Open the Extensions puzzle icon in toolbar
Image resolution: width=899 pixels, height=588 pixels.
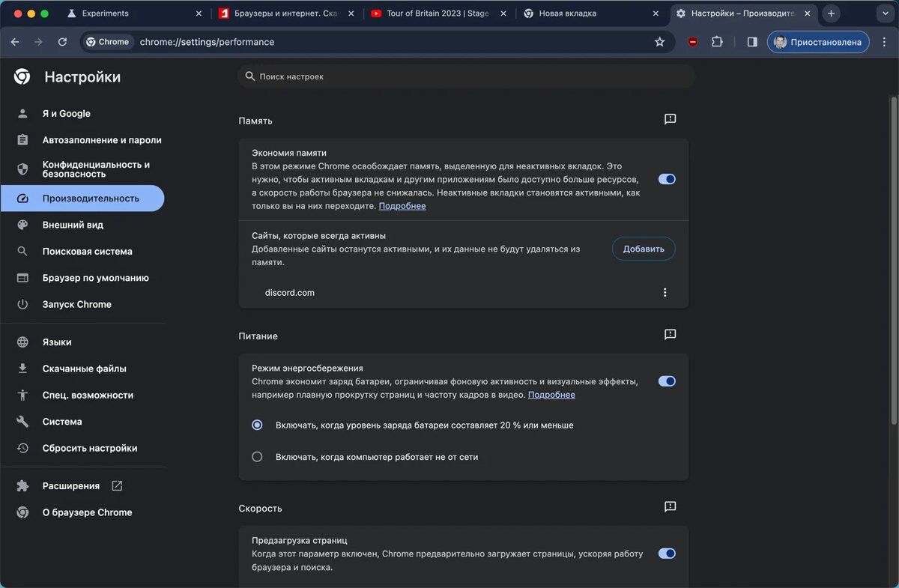(x=717, y=42)
